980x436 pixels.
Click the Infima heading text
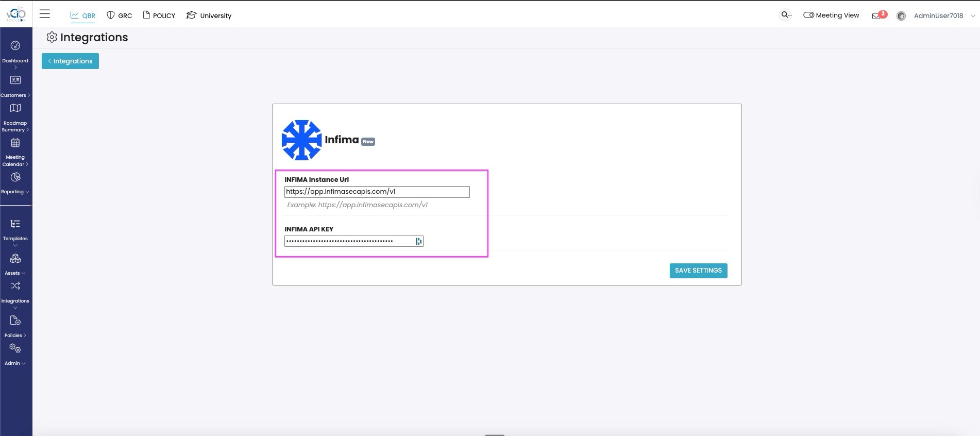tap(342, 140)
